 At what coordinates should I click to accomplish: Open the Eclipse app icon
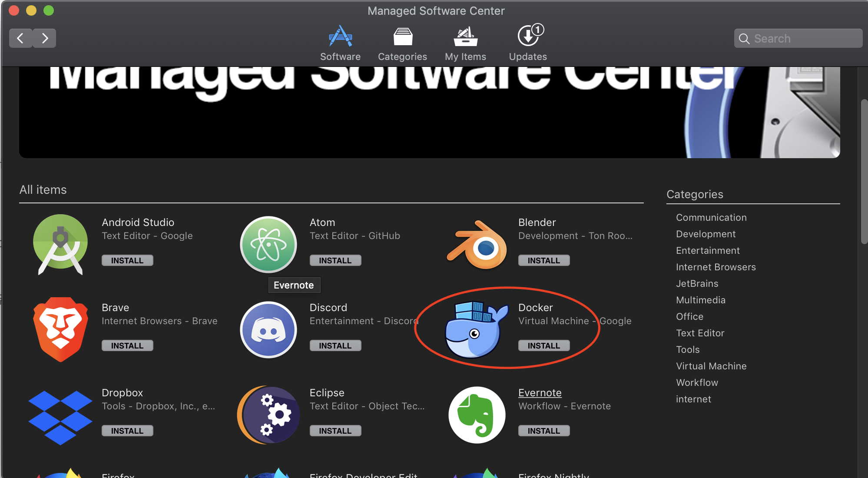(x=268, y=415)
